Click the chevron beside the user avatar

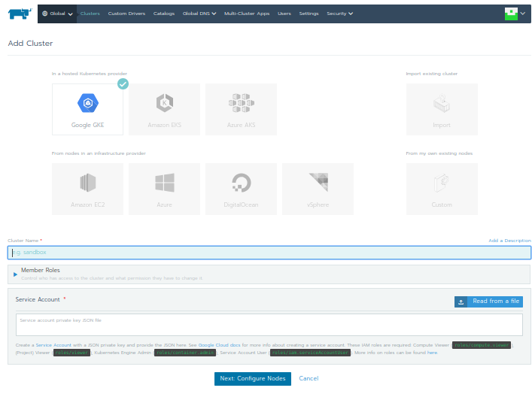tap(523, 14)
